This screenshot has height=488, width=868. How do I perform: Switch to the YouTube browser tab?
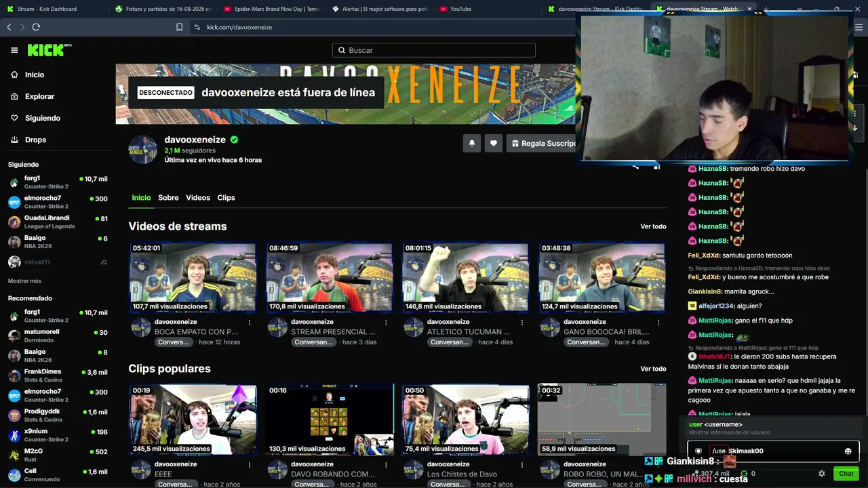[488, 9]
